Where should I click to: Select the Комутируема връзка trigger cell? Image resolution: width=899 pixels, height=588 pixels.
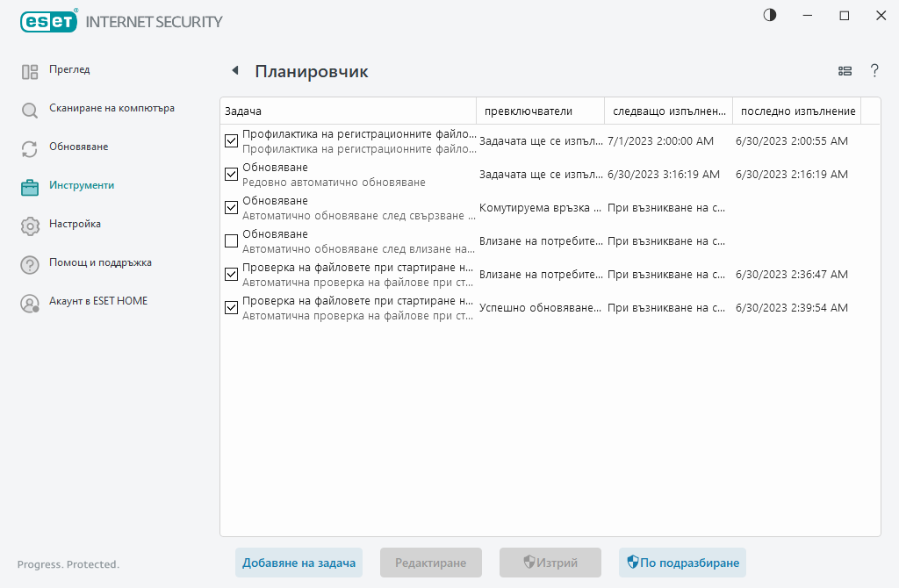(x=540, y=208)
